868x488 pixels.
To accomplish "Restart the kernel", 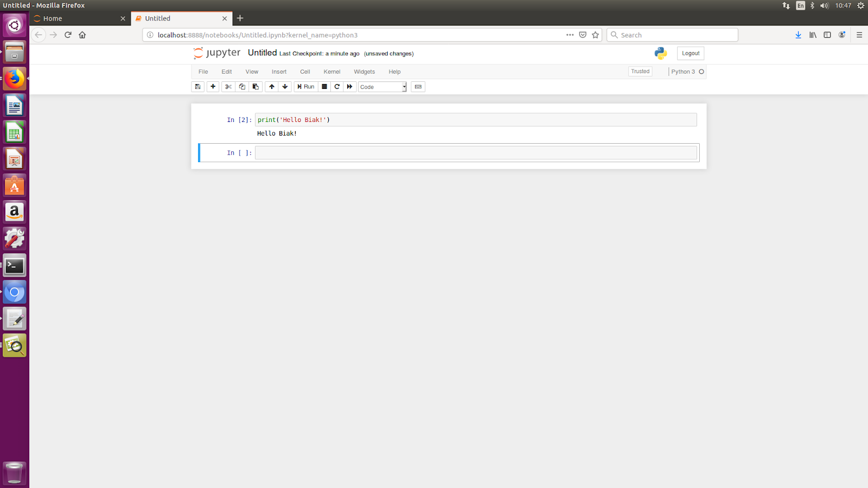I will coord(337,86).
